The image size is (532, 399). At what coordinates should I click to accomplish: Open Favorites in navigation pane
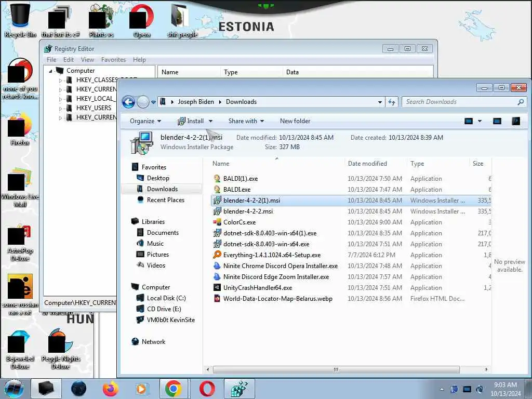154,167
